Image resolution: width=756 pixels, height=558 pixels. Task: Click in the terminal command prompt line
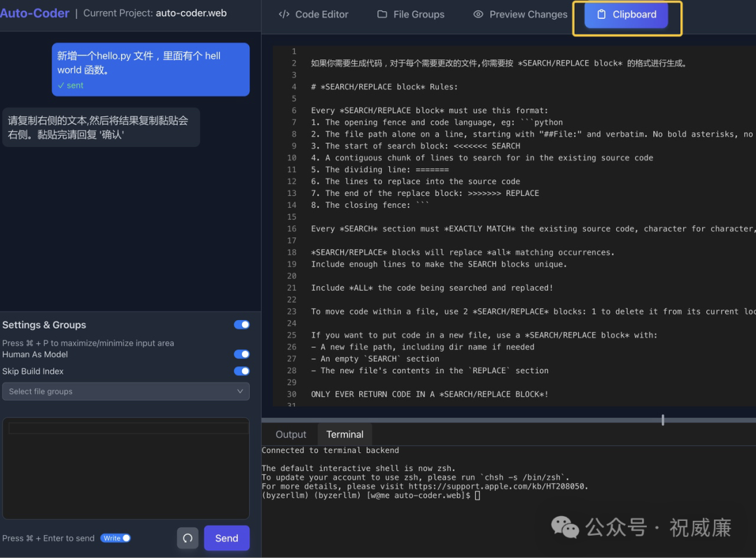coord(370,495)
